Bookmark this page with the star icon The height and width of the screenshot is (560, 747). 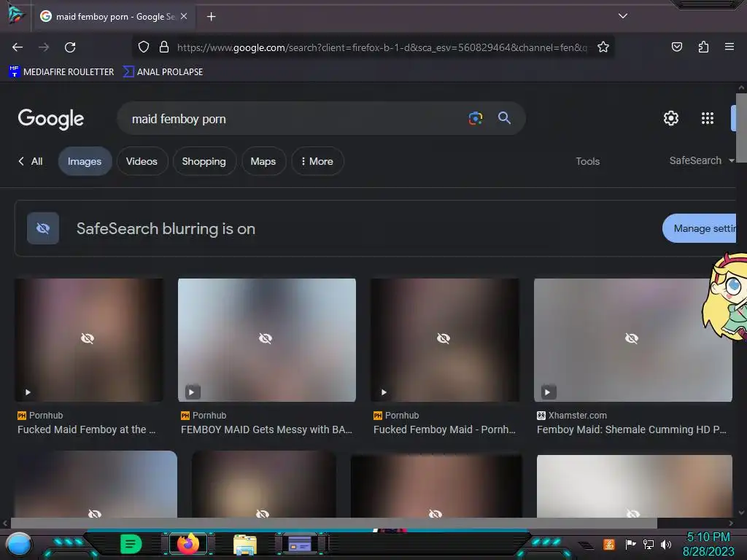click(x=603, y=47)
